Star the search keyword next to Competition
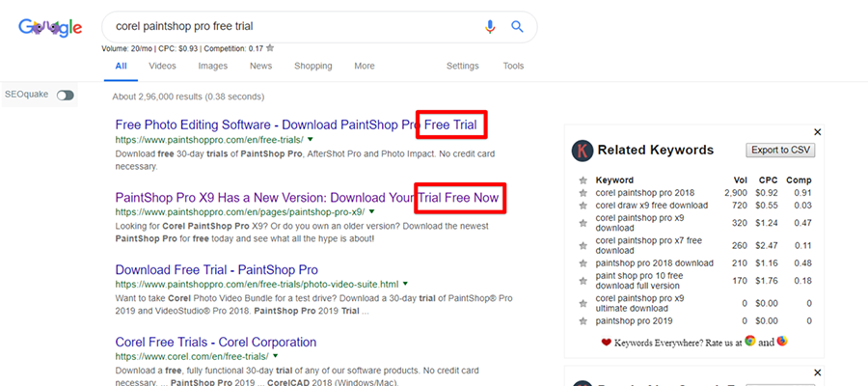The width and height of the screenshot is (868, 386). click(x=270, y=47)
